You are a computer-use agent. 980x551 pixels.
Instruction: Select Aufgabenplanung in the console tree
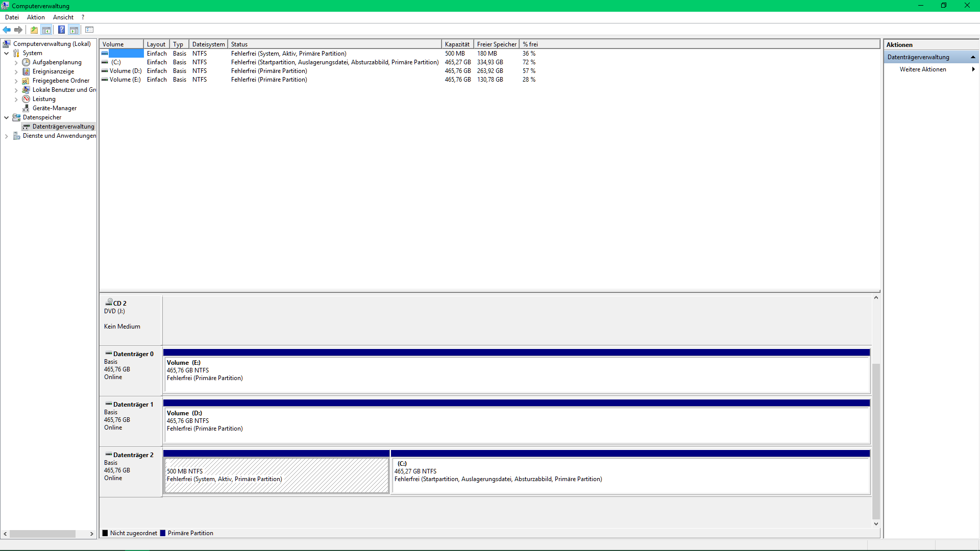57,62
